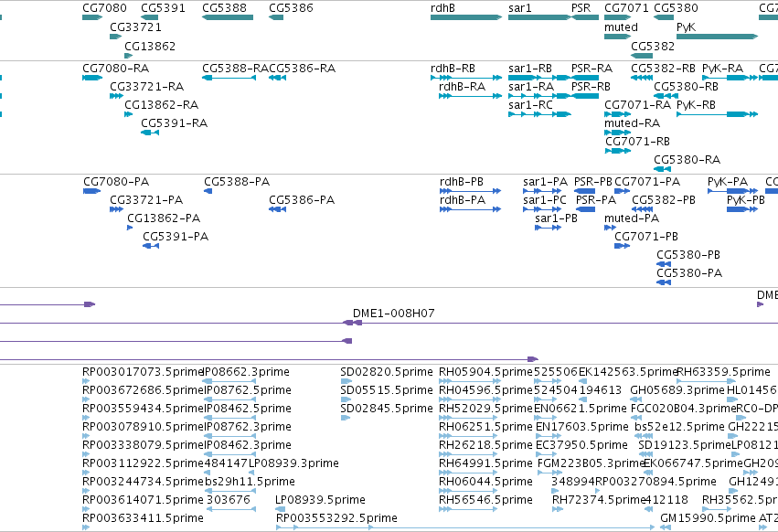Select the rdhB gene label
The height and width of the screenshot is (532, 778).
click(442, 8)
